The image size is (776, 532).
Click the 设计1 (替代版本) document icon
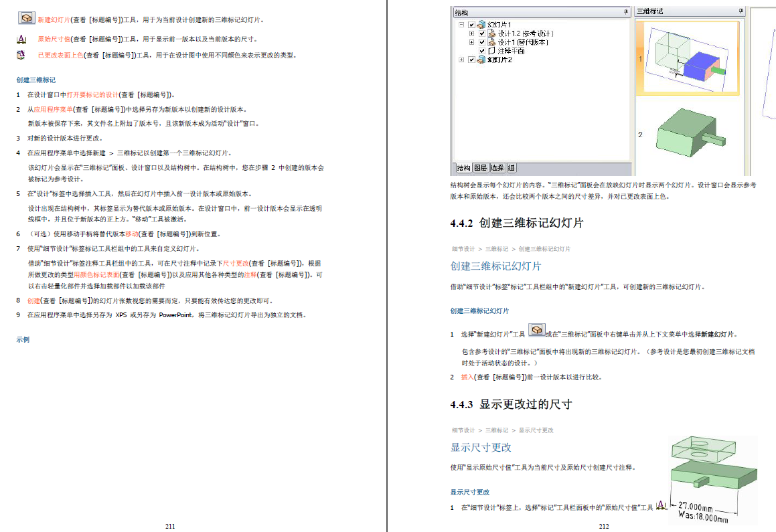491,42
